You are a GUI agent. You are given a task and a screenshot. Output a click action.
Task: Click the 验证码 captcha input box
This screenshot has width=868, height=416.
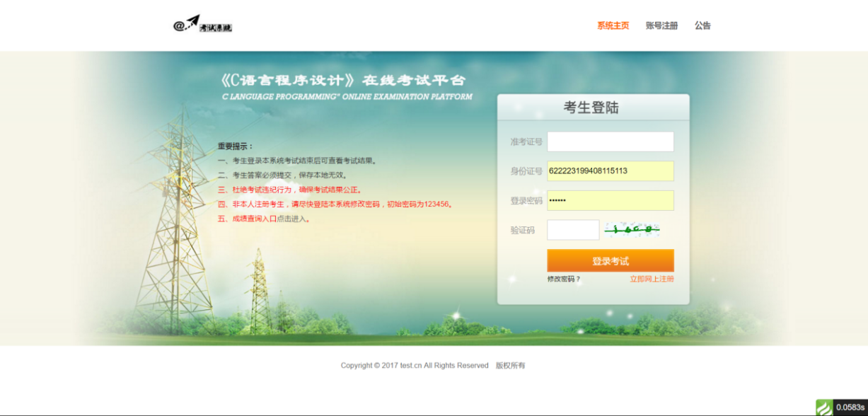point(573,230)
